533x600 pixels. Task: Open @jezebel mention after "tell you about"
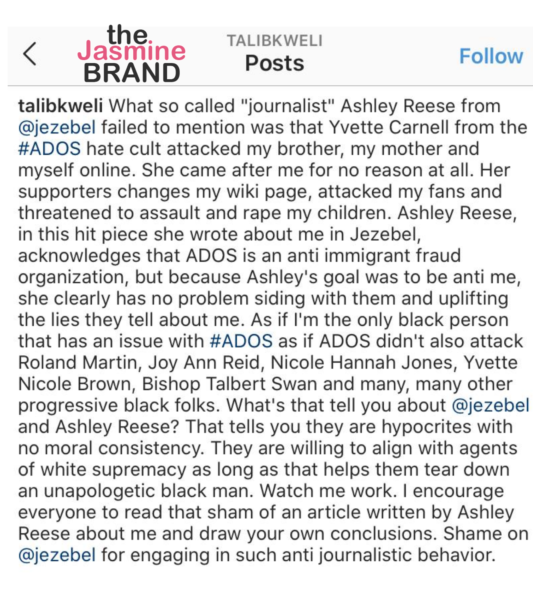click(491, 406)
